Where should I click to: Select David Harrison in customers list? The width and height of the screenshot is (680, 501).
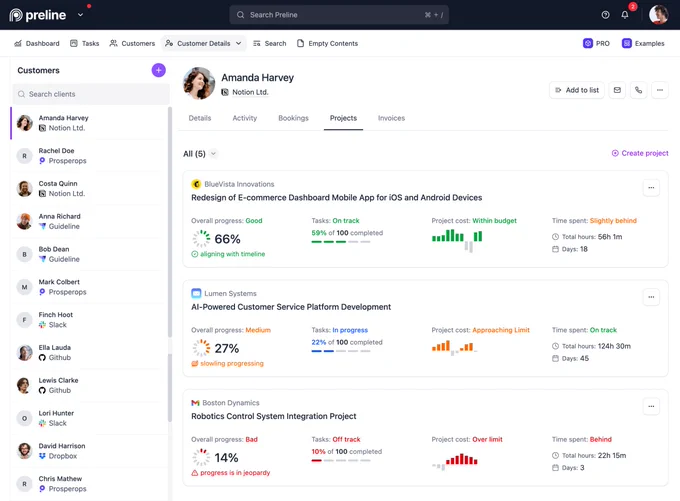(89, 451)
